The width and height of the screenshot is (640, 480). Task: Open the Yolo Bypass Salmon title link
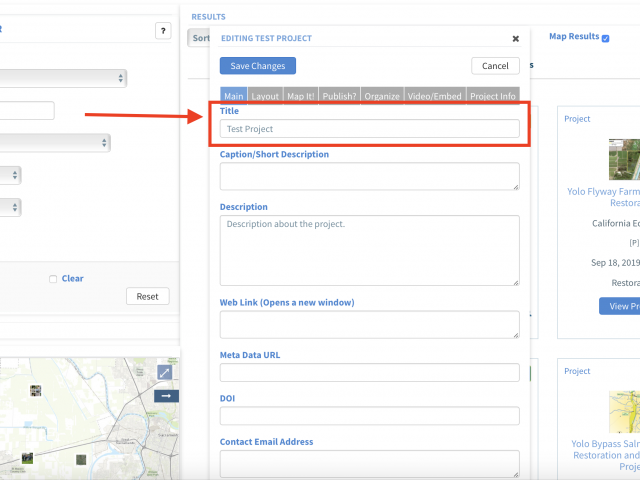point(605,455)
